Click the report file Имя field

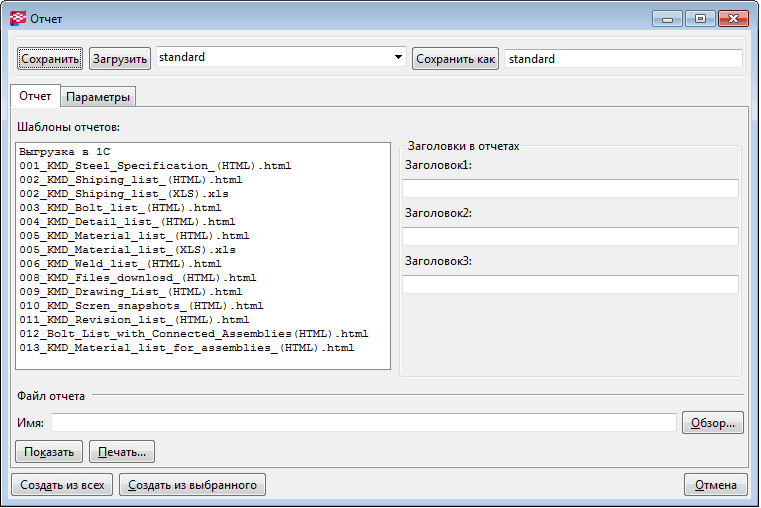tap(364, 423)
